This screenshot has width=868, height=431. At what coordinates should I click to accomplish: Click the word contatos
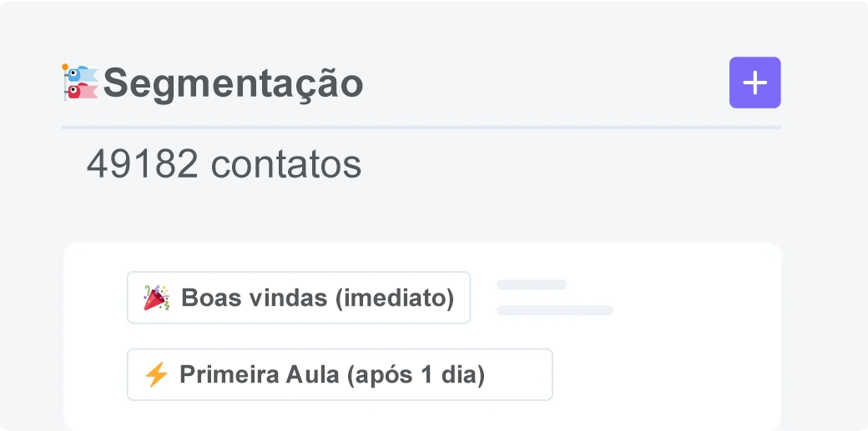pyautogui.click(x=286, y=165)
